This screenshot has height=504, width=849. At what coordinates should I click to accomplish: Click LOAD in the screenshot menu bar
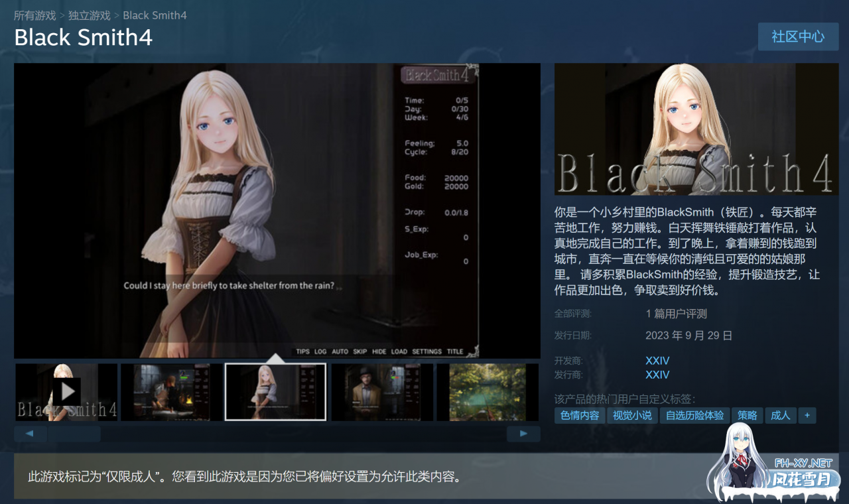399,351
